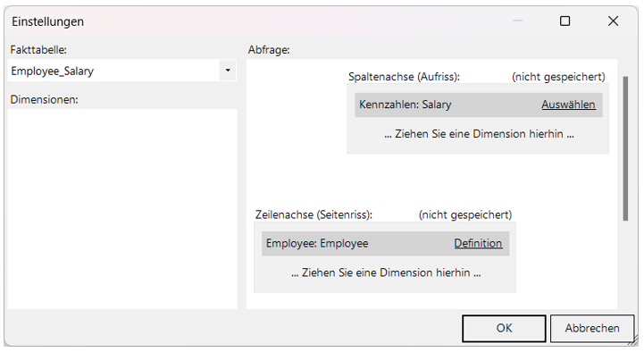Image resolution: width=644 pixels, height=352 pixels.
Task: Click nicht gespeichert beside Spaltenachse
Action: click(x=558, y=77)
